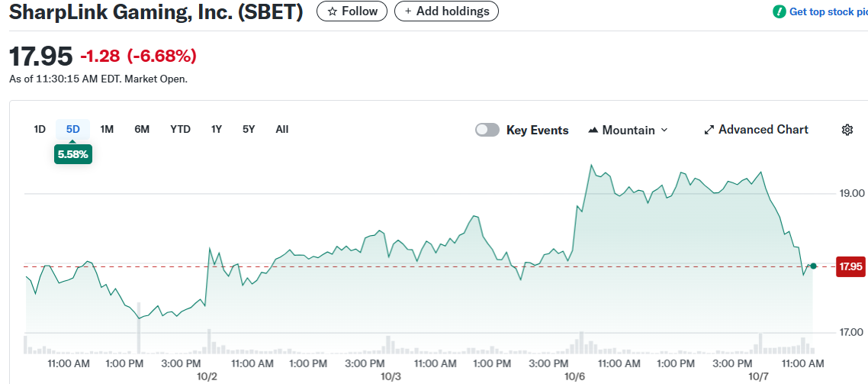The width and height of the screenshot is (868, 384).
Task: Click the plus icon on Add holdings
Action: (x=408, y=11)
